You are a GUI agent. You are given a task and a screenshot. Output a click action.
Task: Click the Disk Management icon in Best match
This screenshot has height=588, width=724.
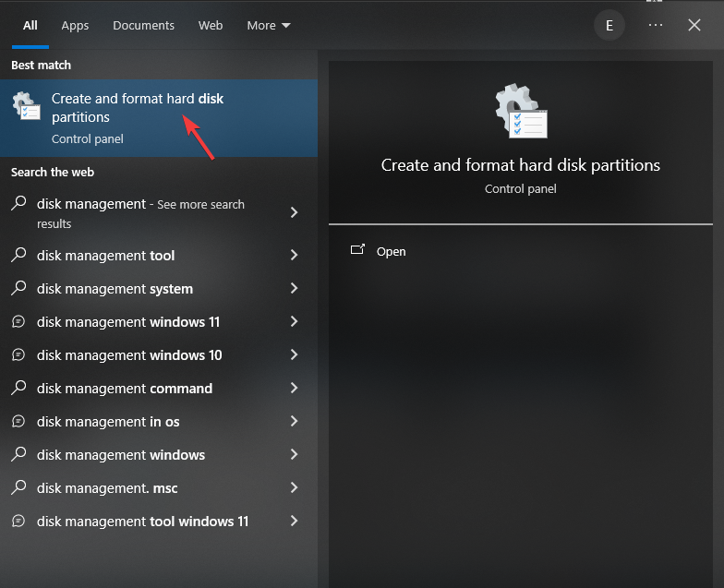(26, 106)
